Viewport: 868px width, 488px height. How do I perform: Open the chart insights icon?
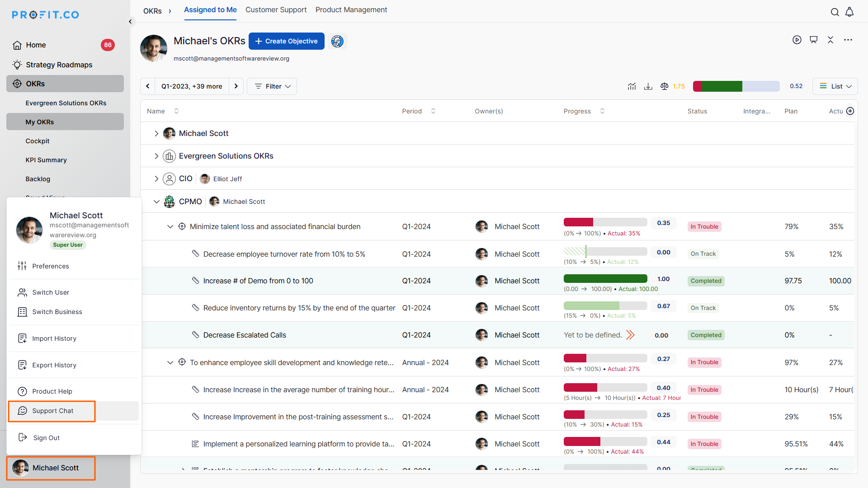tap(632, 86)
